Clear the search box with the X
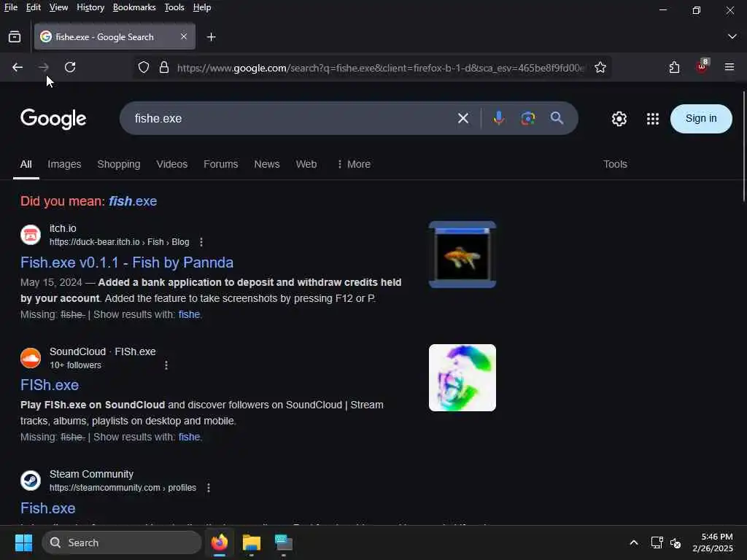 [462, 118]
